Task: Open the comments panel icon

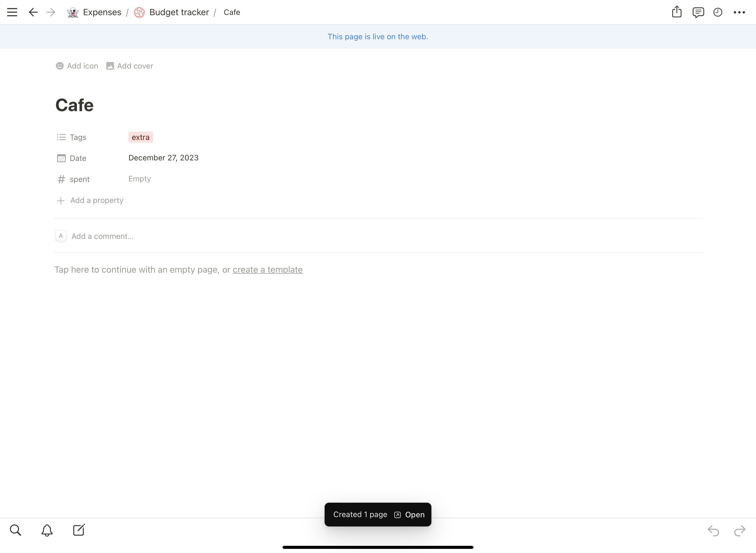Action: pos(698,12)
